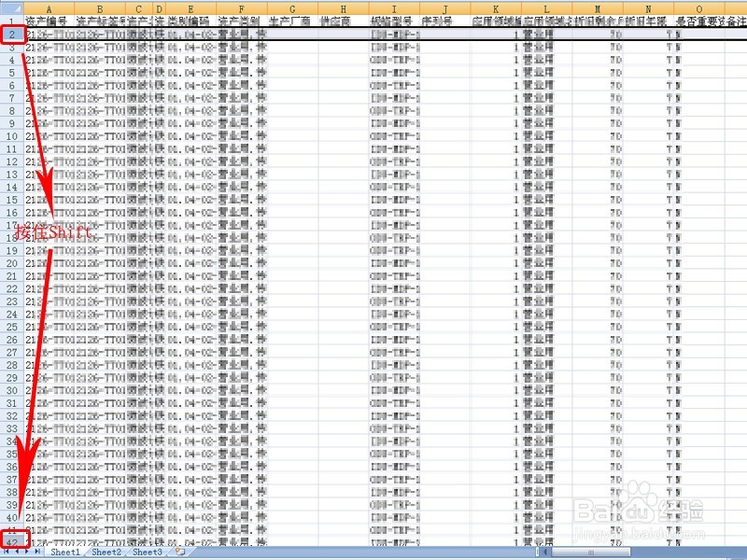Show next sheet tab with arrow

27,552
